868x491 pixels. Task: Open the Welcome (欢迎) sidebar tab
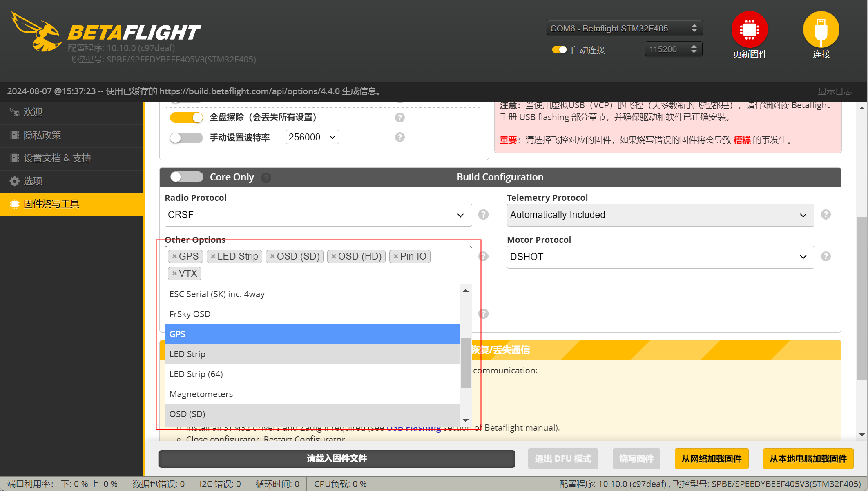pos(71,112)
